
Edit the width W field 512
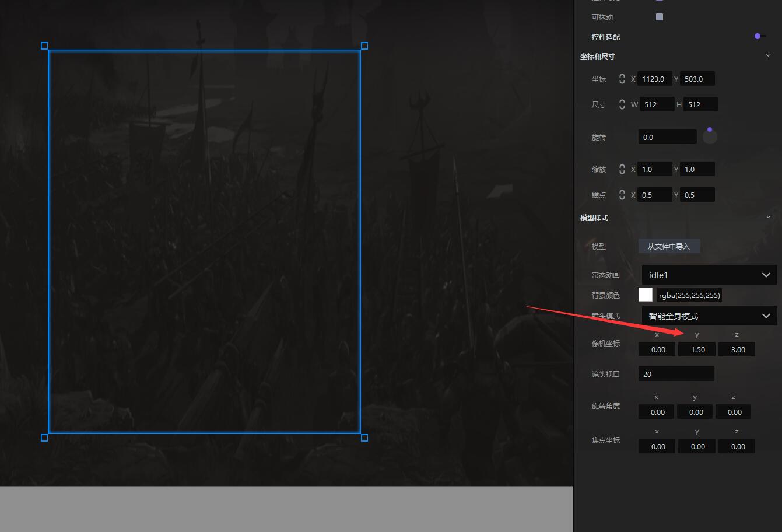657,104
